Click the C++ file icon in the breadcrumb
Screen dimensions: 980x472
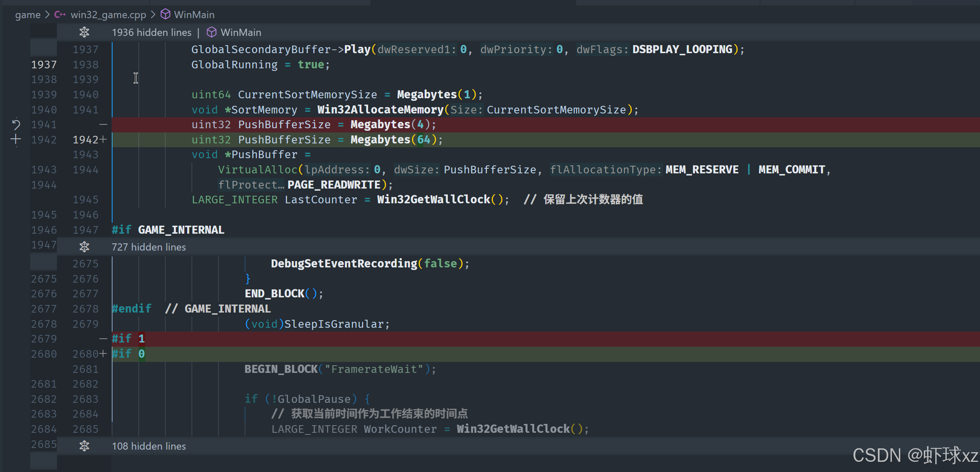(x=60, y=15)
